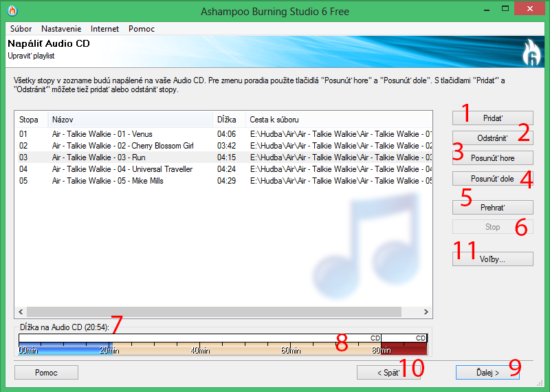Viewport: 550px width, 392px height.
Task: Click the horizontal scrollbar right arrow
Action: pos(426,312)
